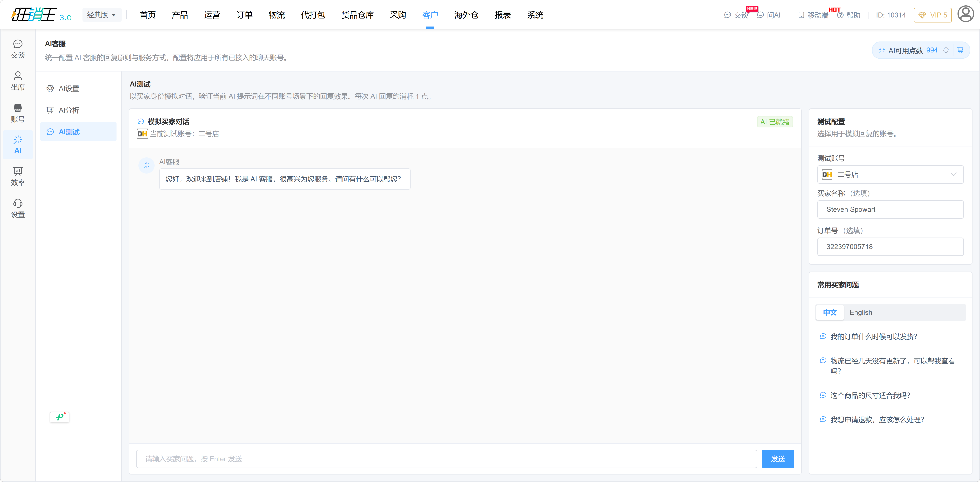Open the 首页 menu
Image resolution: width=980 pixels, height=482 pixels.
(x=148, y=15)
